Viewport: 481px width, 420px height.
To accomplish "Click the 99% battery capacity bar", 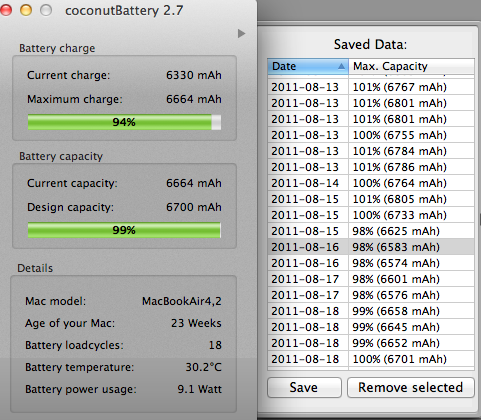I will tap(124, 230).
